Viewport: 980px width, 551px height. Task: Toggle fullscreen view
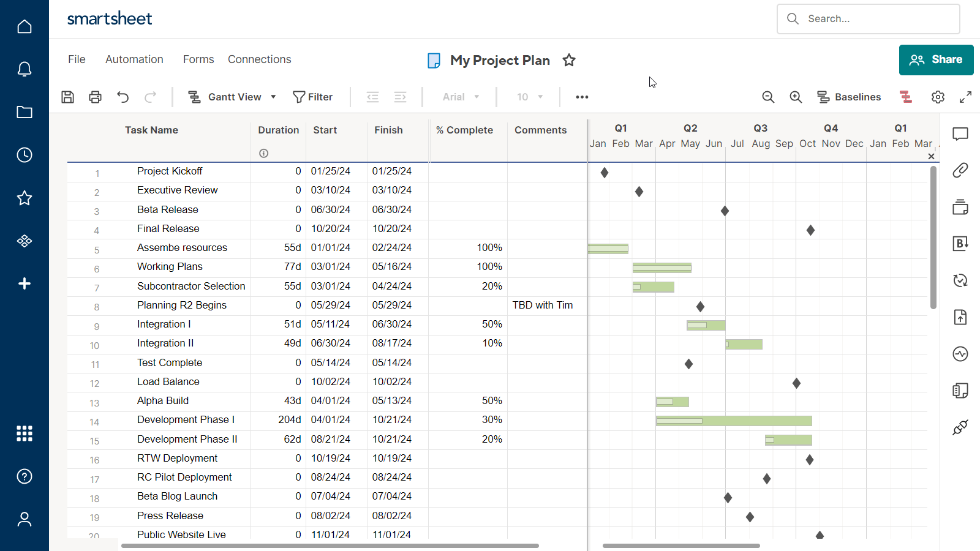pyautogui.click(x=966, y=97)
